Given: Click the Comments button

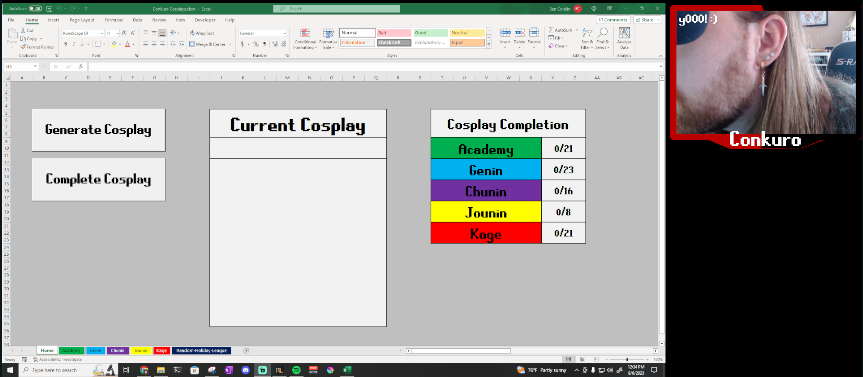Looking at the screenshot, I should click(614, 20).
